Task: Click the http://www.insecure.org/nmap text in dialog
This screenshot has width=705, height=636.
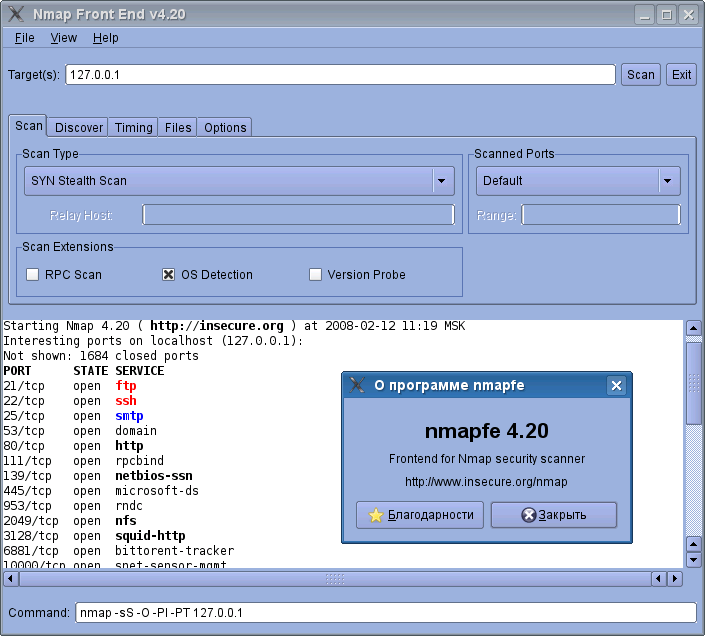Action: pos(486,482)
